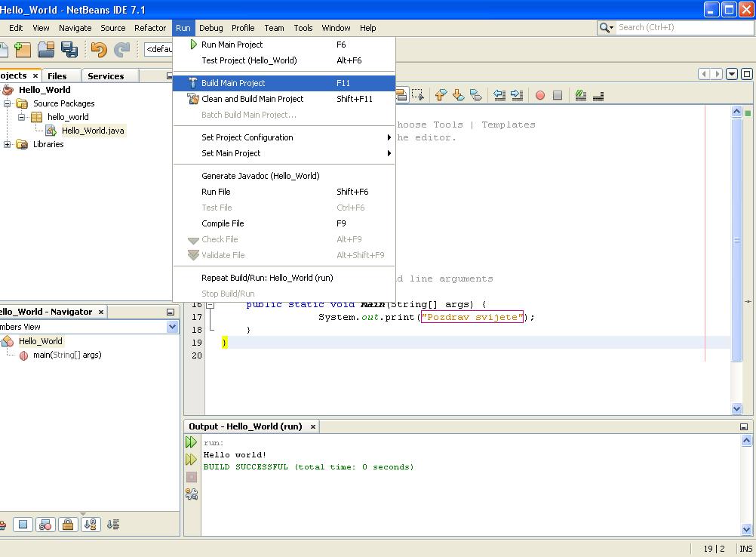Click the Undo arrow in the toolbar
The width and height of the screenshot is (756, 557).
[99, 50]
